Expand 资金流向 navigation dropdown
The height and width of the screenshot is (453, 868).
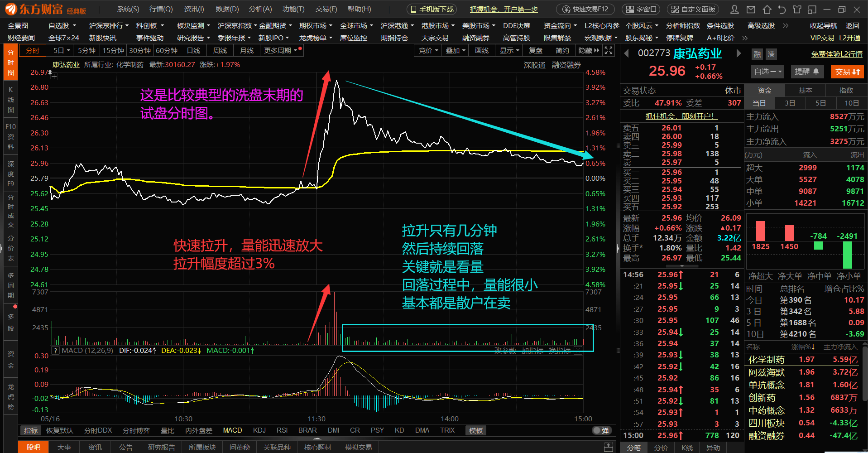point(561,26)
